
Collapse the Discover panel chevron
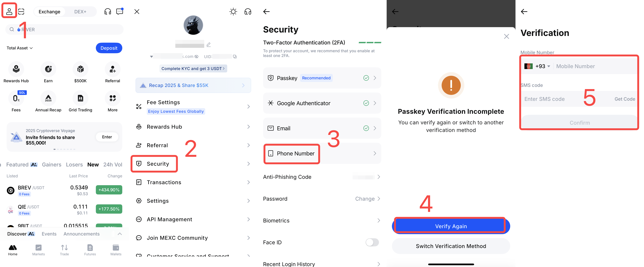pyautogui.click(x=120, y=234)
